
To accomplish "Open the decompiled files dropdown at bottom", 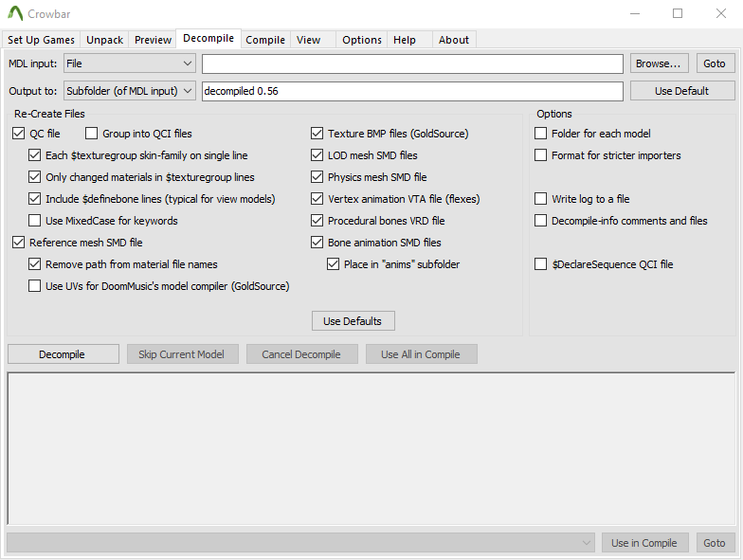I will [301, 543].
